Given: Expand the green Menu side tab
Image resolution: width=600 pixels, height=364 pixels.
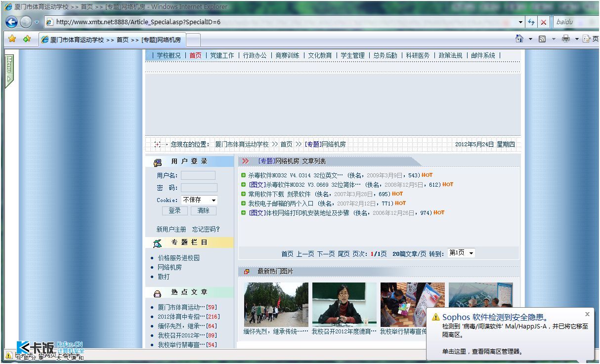Looking at the screenshot, I should [x=9, y=71].
